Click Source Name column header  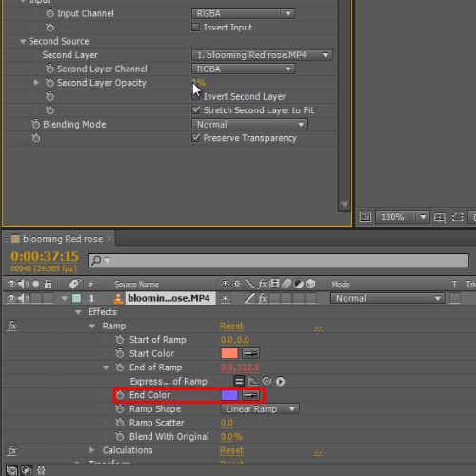pos(136,284)
